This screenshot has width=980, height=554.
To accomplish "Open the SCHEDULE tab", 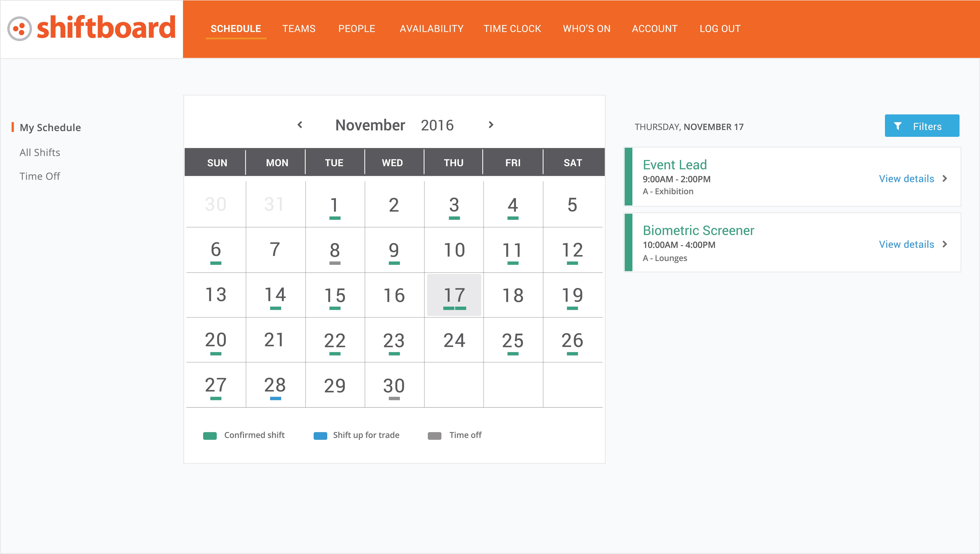I will coord(236,29).
